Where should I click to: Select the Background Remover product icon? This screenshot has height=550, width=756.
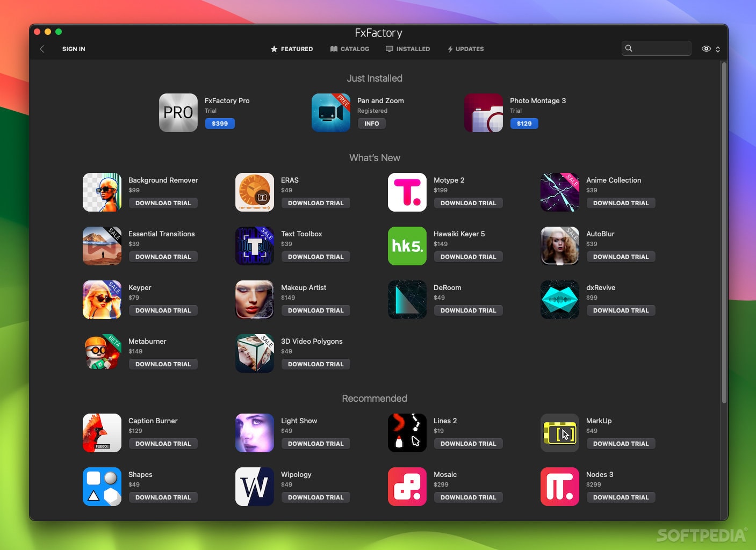pyautogui.click(x=102, y=192)
